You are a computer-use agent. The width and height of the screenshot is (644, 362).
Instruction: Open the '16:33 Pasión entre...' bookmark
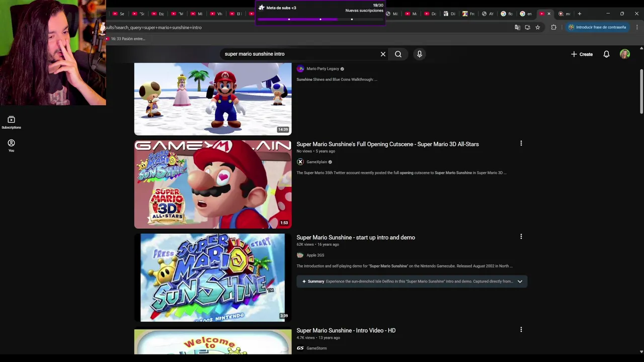click(125, 39)
